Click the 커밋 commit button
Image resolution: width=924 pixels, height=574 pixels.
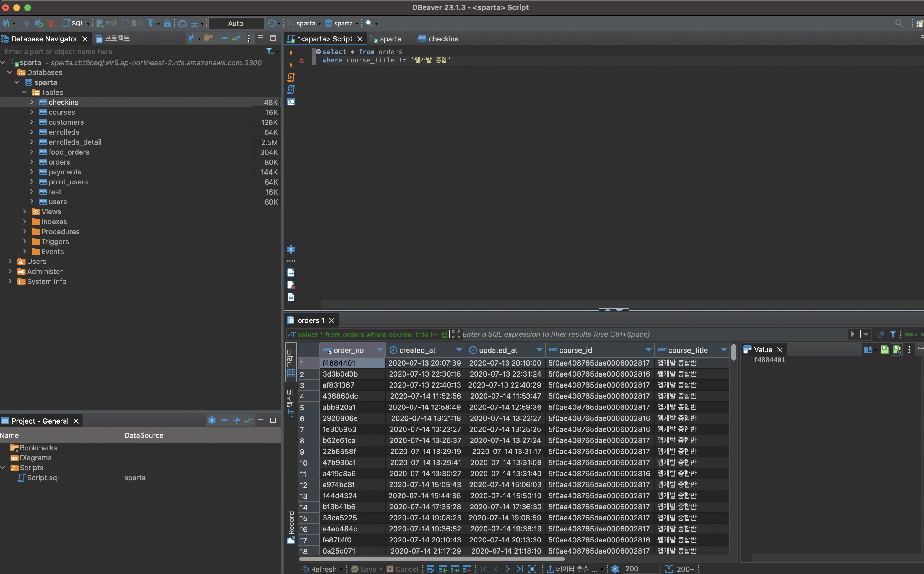click(107, 23)
